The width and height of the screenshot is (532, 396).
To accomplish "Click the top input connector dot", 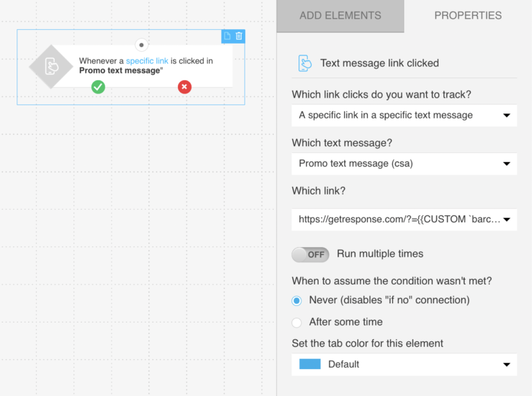I will (141, 45).
